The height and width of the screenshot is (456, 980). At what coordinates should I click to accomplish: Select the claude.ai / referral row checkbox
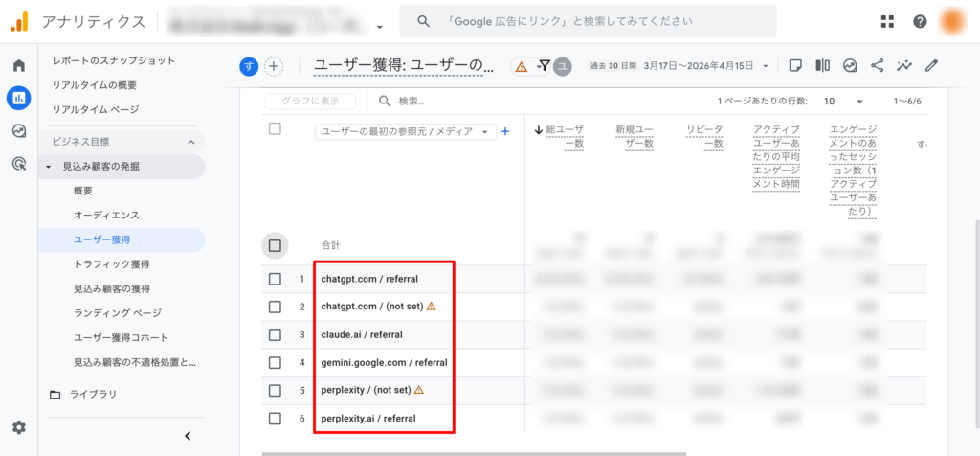point(276,334)
